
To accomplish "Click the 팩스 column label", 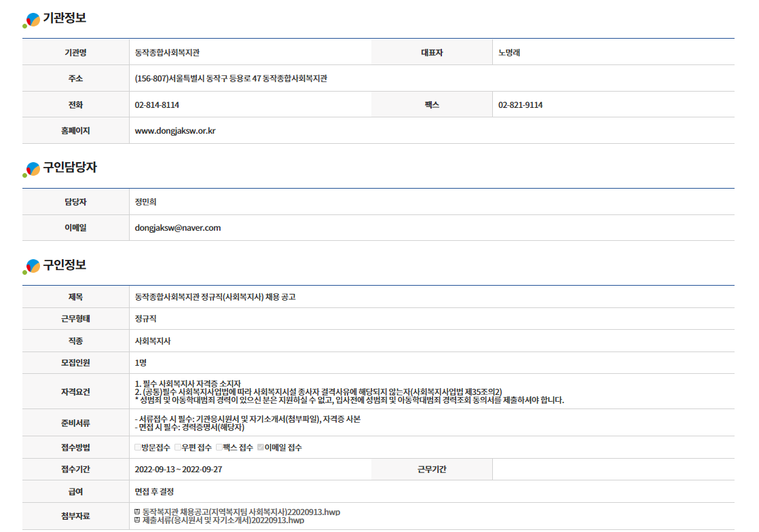I will click(x=432, y=105).
